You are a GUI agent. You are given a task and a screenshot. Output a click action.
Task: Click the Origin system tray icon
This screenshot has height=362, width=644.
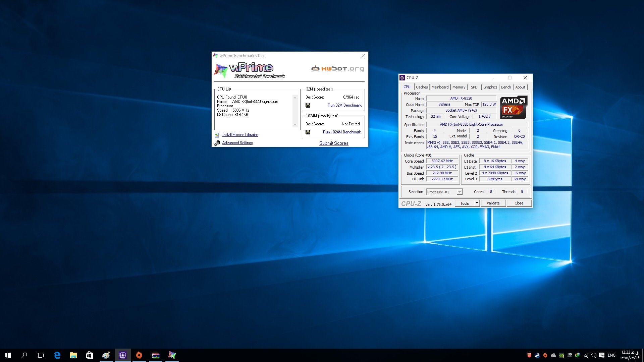pos(545,355)
